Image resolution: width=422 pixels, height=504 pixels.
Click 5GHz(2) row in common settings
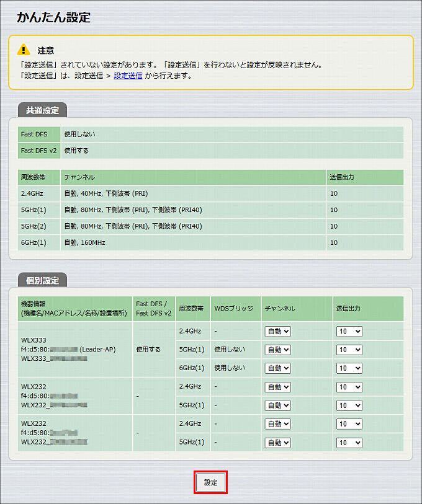210,226
